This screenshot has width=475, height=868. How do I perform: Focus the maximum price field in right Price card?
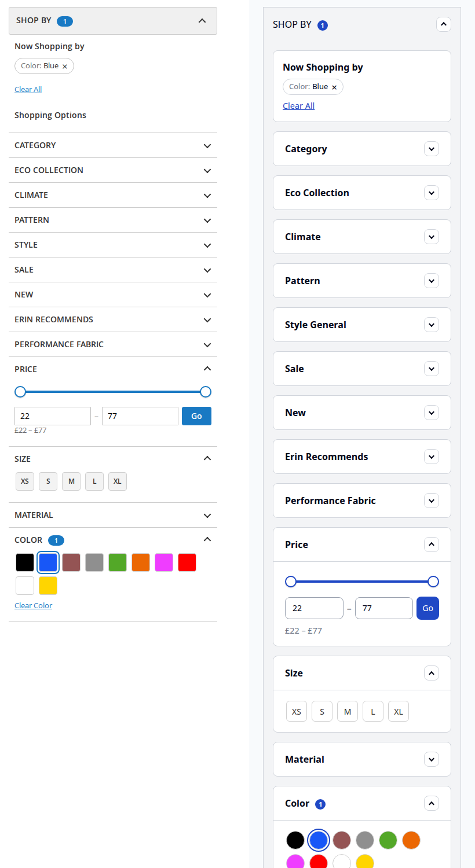tap(384, 608)
